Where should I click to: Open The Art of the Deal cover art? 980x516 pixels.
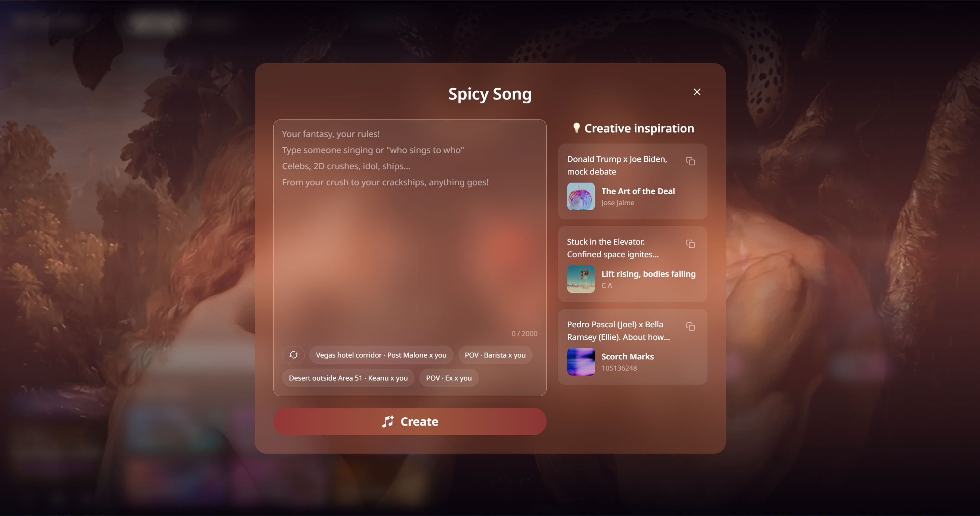point(581,196)
